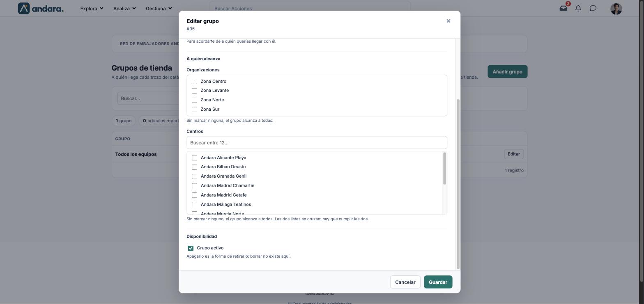Click the Grupos de tienda heading
The image size is (644, 304).
(x=142, y=68)
